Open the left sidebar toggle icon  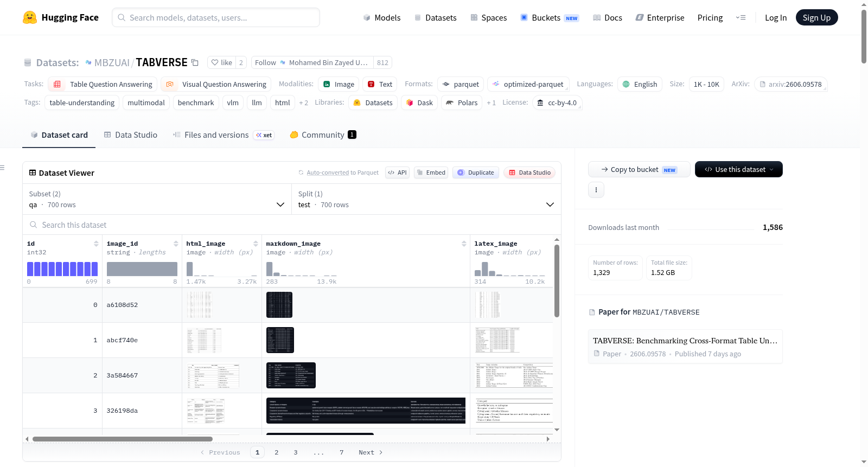click(2, 168)
